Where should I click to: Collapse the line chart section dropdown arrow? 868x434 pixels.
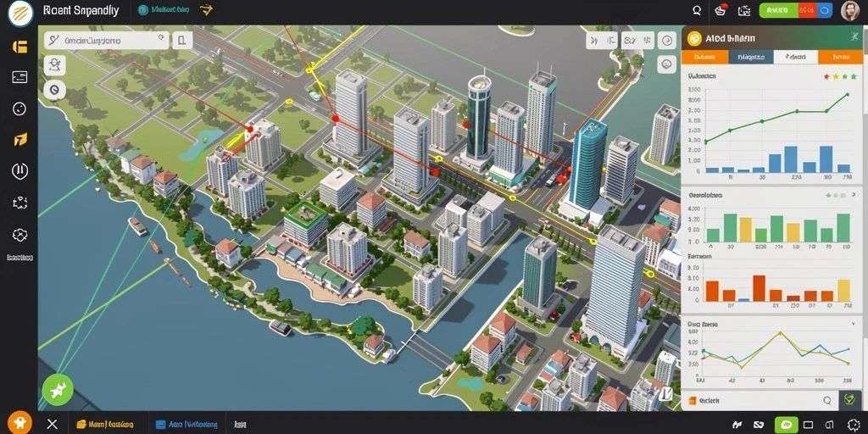[x=853, y=324]
